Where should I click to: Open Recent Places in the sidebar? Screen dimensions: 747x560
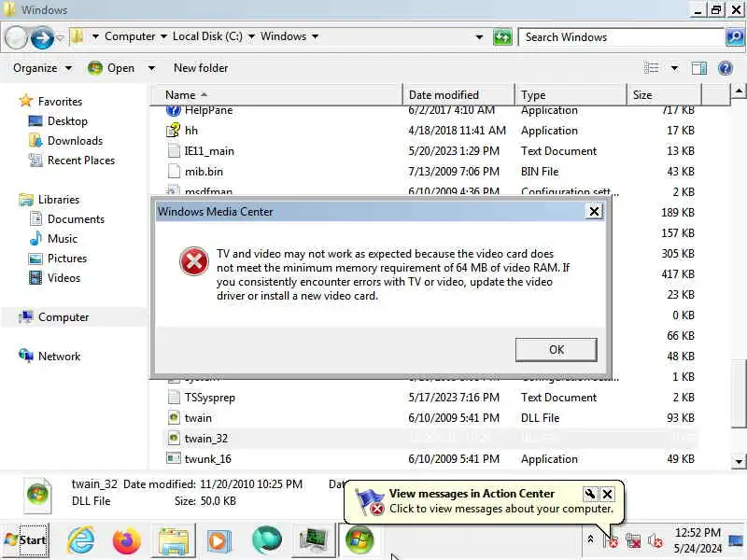(x=81, y=160)
